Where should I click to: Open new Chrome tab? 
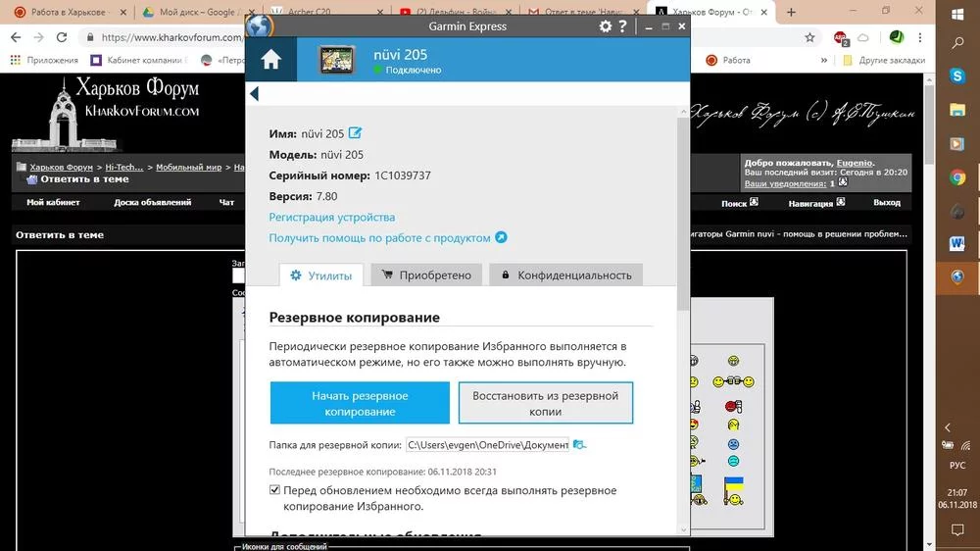(x=791, y=12)
